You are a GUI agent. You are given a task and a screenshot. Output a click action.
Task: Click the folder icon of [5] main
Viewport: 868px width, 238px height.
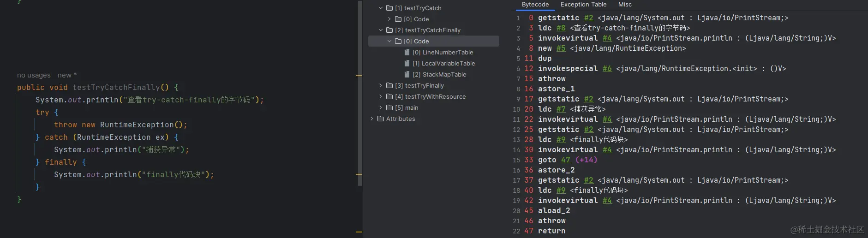[x=389, y=107]
